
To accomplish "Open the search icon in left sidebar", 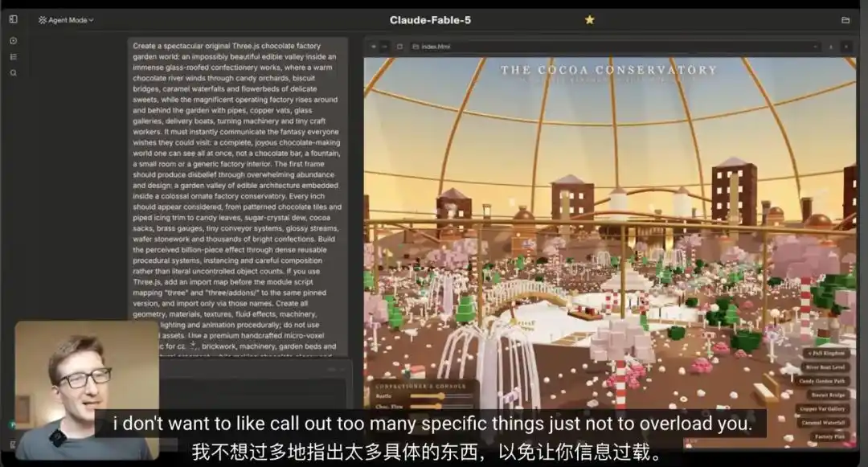I will (x=14, y=72).
